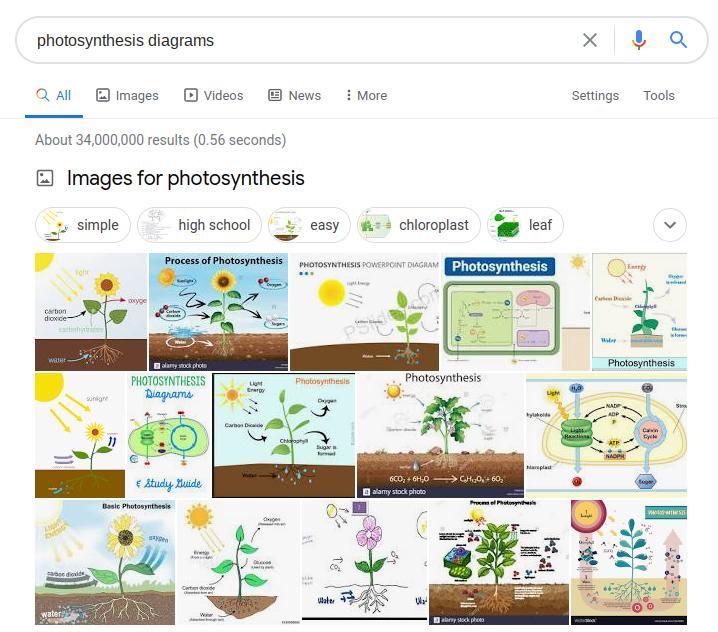This screenshot has height=632, width=718.
Task: Select the high school filter chip
Action: [200, 225]
